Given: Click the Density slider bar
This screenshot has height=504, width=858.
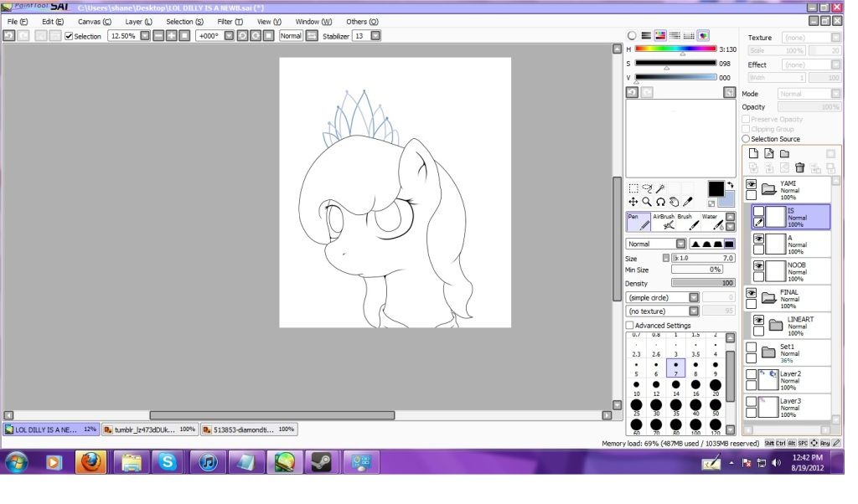Looking at the screenshot, I should pyautogui.click(x=703, y=283).
